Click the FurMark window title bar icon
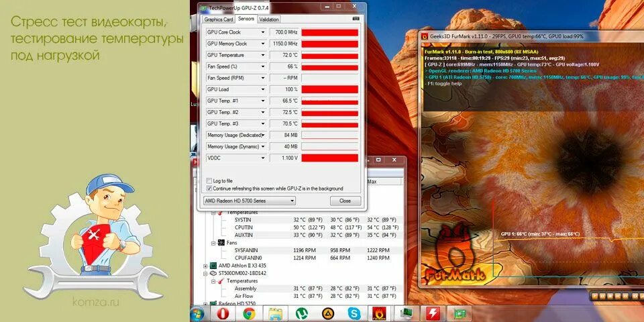Viewport: 644px width, 322px height. pyautogui.click(x=425, y=36)
